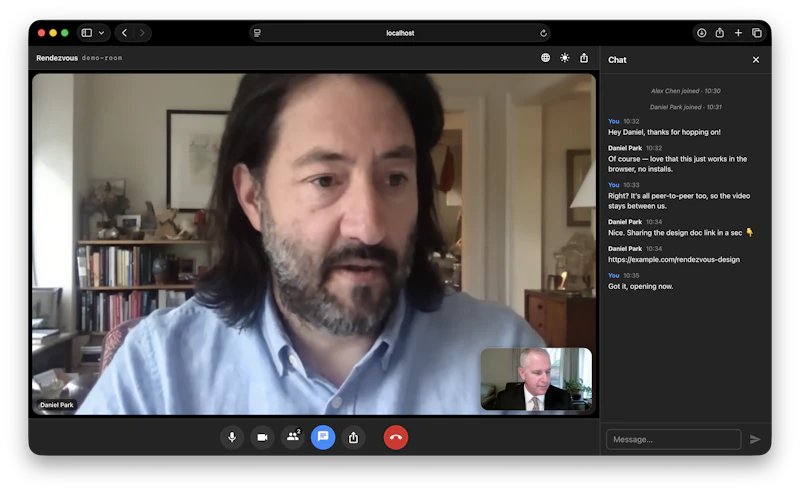The height and width of the screenshot is (493, 800).
Task: Click "Daniel Park joined" system notice
Action: [x=685, y=107]
